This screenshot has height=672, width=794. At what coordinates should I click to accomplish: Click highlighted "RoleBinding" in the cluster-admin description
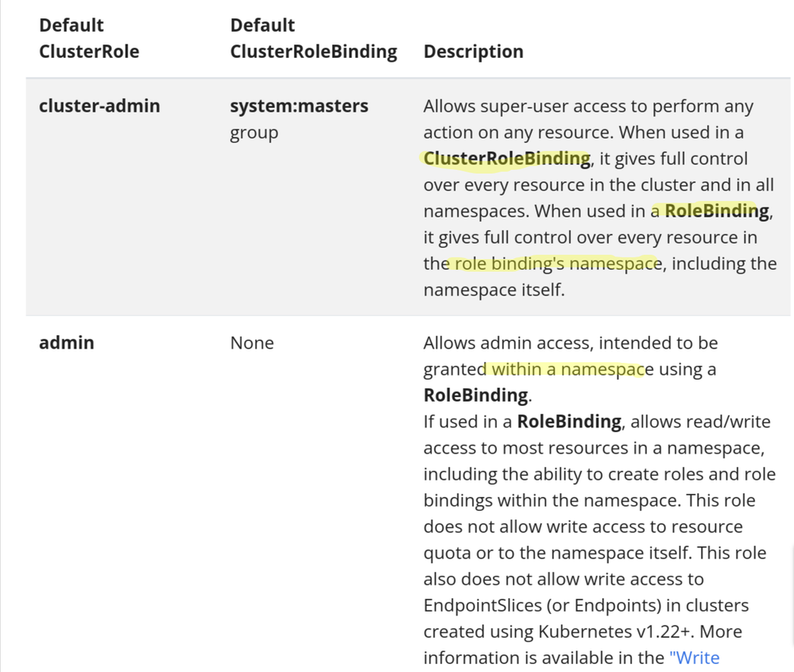pyautogui.click(x=716, y=210)
